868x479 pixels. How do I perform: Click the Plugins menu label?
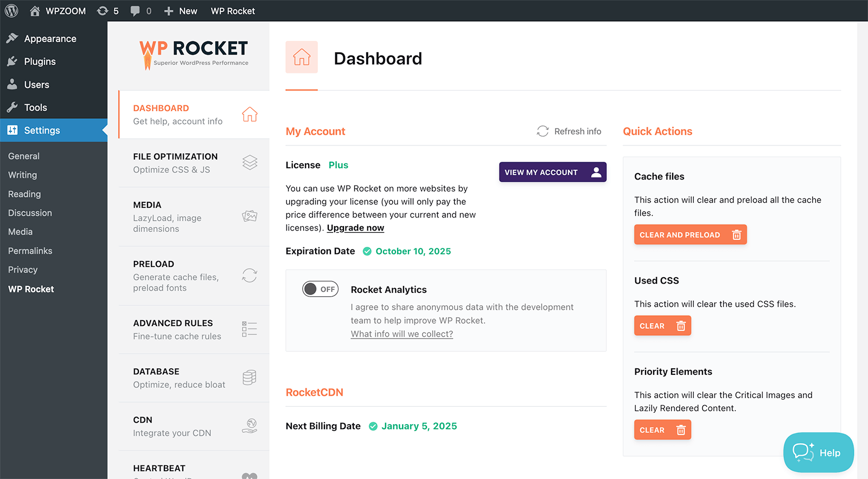[x=40, y=62]
